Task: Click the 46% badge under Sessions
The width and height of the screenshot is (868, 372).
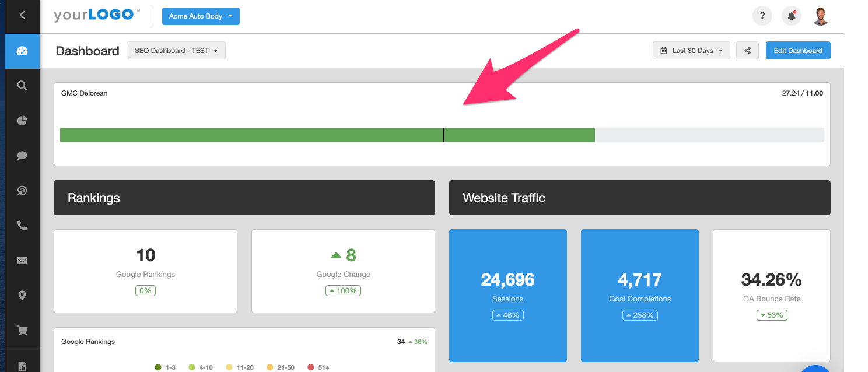Action: point(508,315)
